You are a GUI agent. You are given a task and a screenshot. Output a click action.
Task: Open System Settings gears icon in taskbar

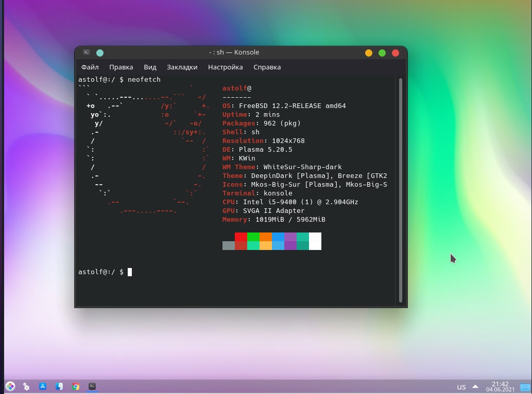pyautogui.click(x=26, y=386)
